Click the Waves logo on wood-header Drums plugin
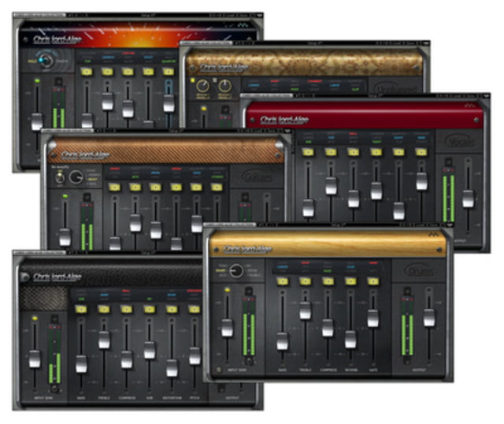 coord(434,235)
